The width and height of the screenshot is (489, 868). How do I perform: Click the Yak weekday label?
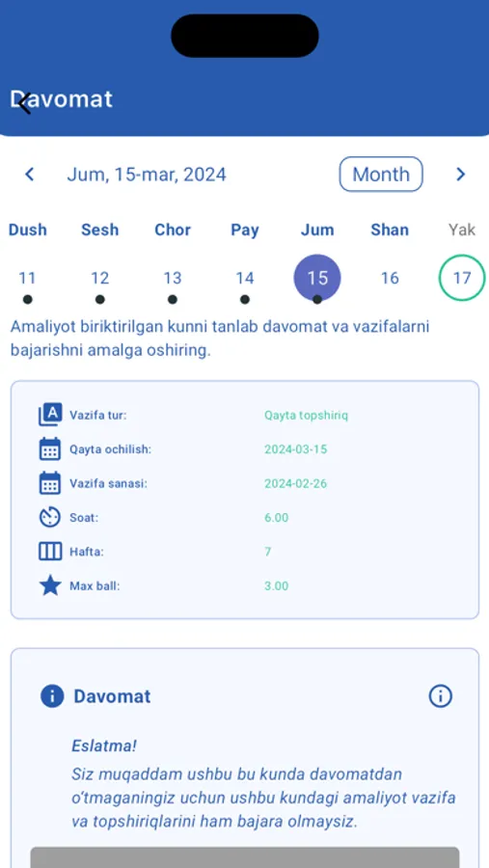click(462, 230)
